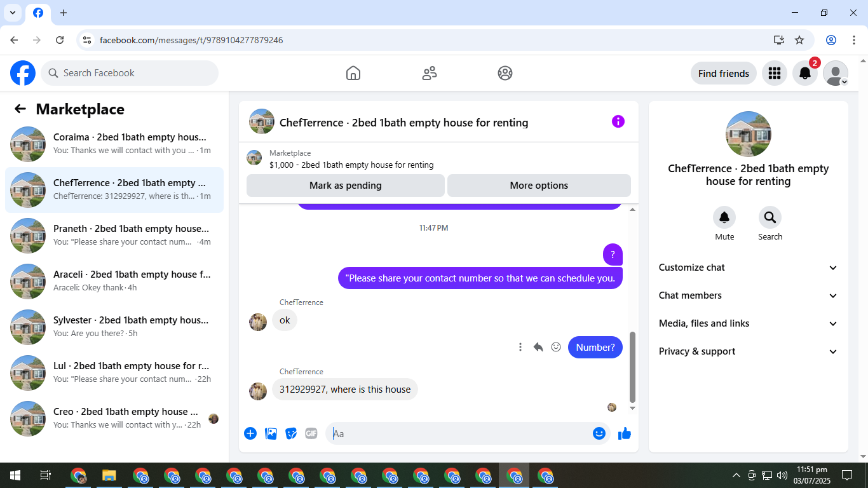The width and height of the screenshot is (868, 488).
Task: Open Windows Start menu
Action: (x=15, y=475)
